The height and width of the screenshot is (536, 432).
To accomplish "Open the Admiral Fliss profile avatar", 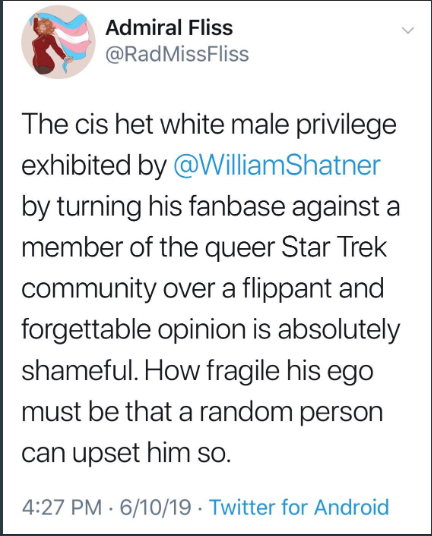I will pos(58,42).
